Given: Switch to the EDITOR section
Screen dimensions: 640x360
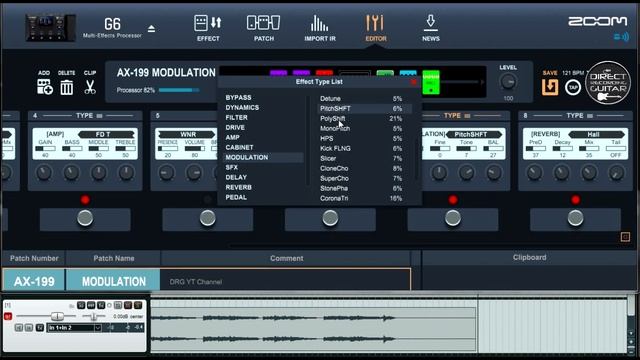Looking at the screenshot, I should pyautogui.click(x=376, y=28).
